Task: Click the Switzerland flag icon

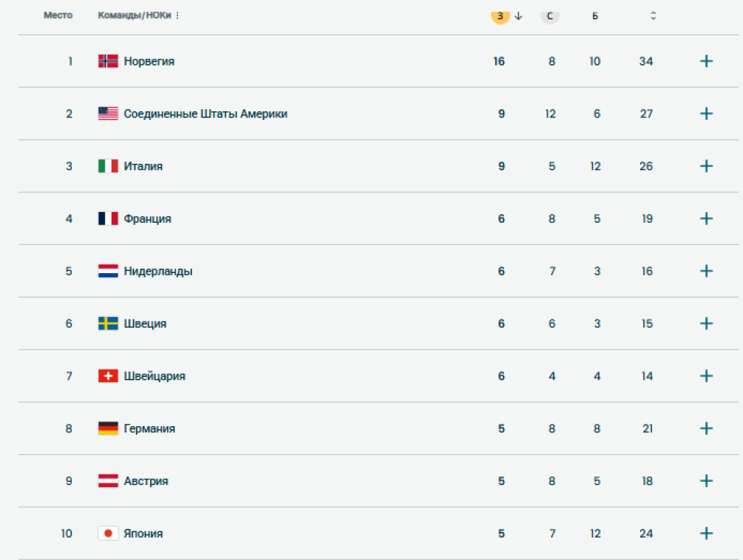Action: 108,376
